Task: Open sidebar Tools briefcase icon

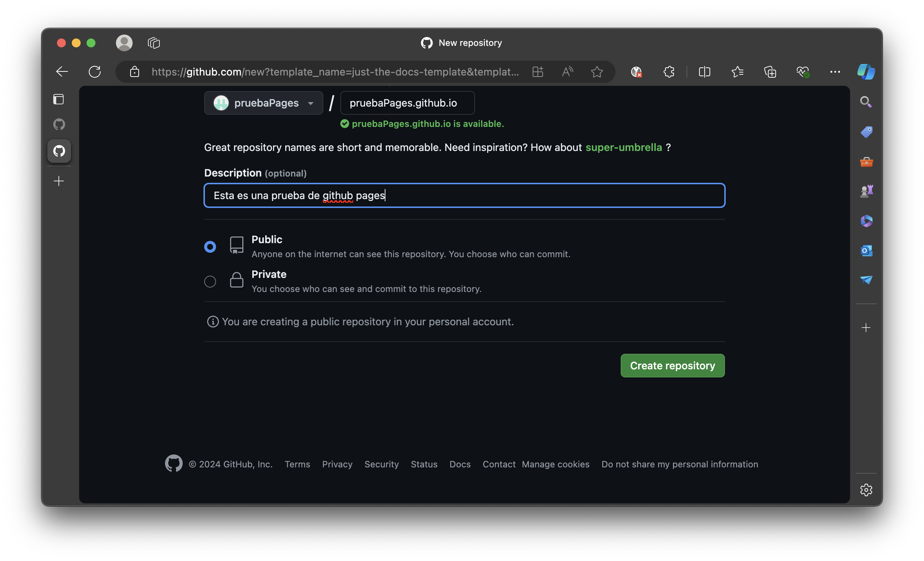Action: 866,162
